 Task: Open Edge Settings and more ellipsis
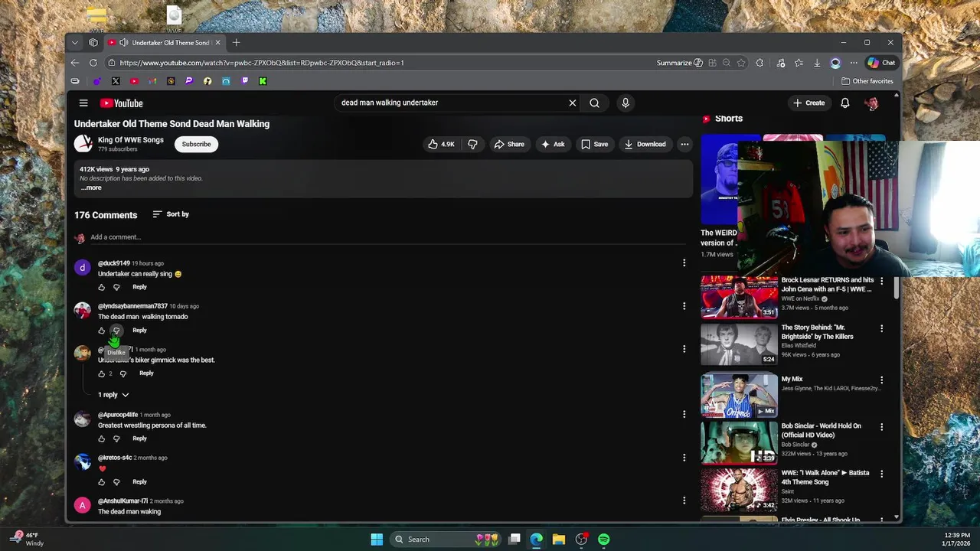854,63
